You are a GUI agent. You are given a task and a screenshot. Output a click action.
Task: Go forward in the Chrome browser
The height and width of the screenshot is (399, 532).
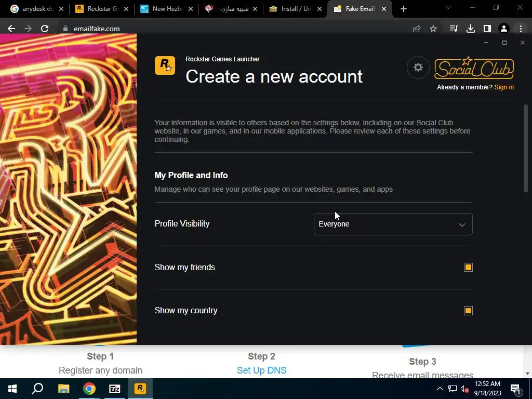point(28,29)
